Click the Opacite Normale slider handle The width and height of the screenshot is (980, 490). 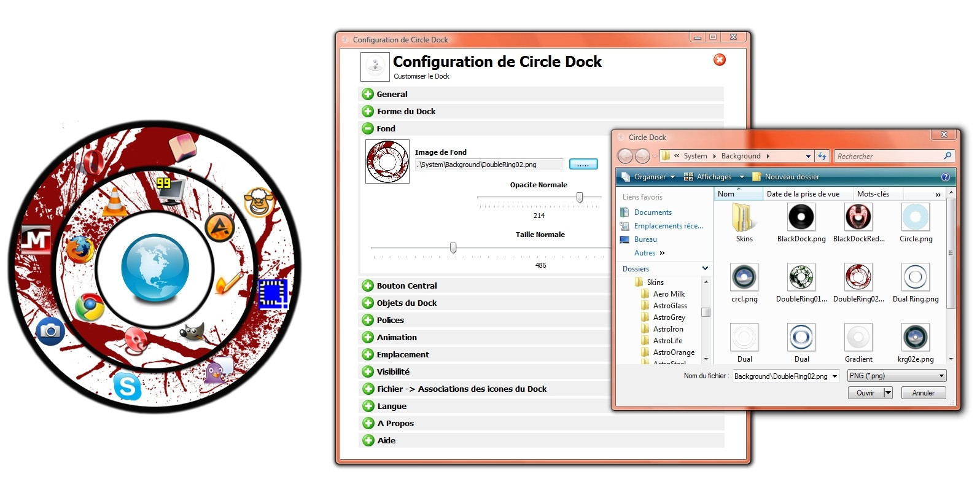click(x=580, y=198)
